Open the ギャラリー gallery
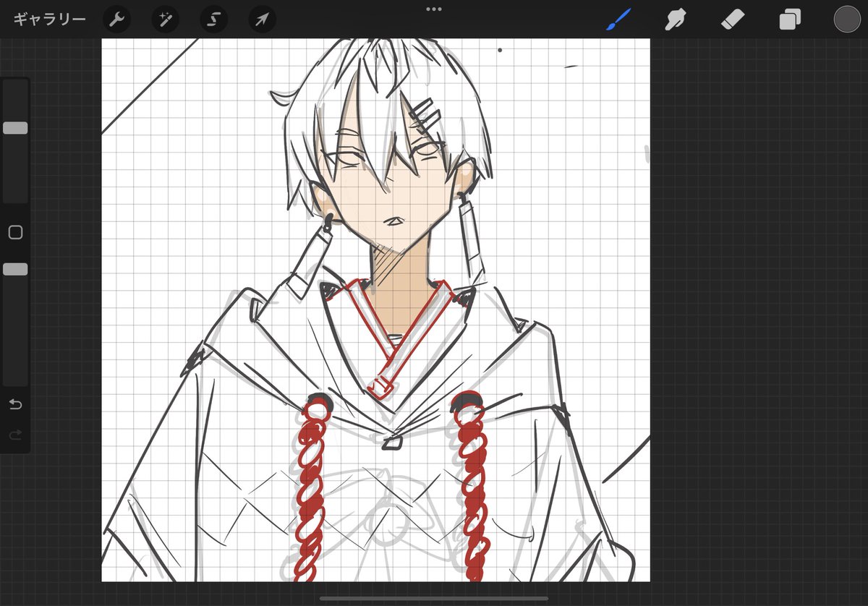The height and width of the screenshot is (606, 868). (50, 20)
